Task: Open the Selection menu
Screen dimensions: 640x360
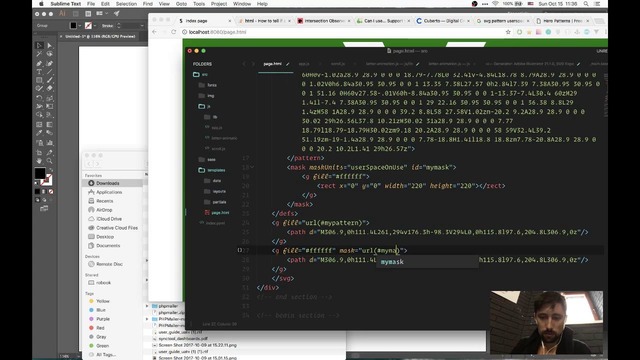Action: 126,4
